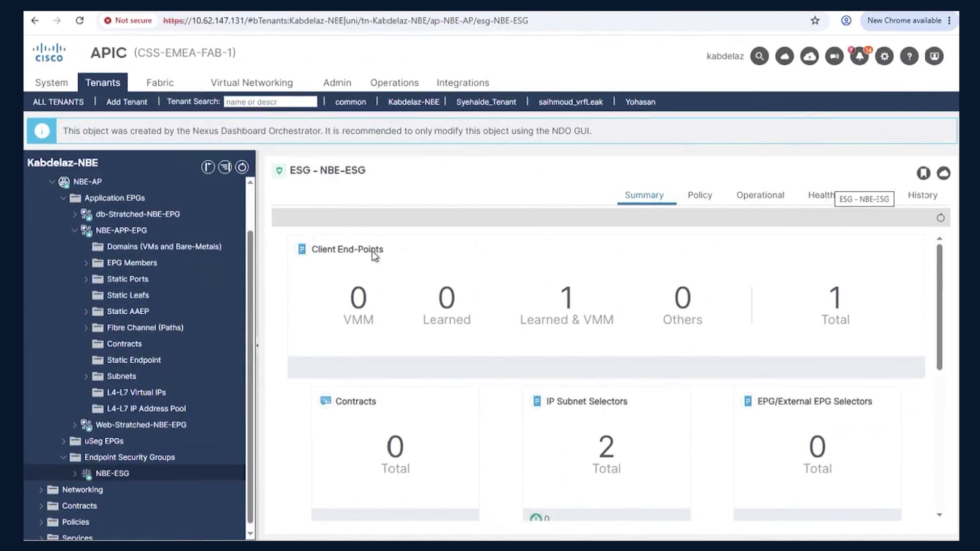Open the cloud download icon in header
This screenshot has height=551, width=980.
810,56
